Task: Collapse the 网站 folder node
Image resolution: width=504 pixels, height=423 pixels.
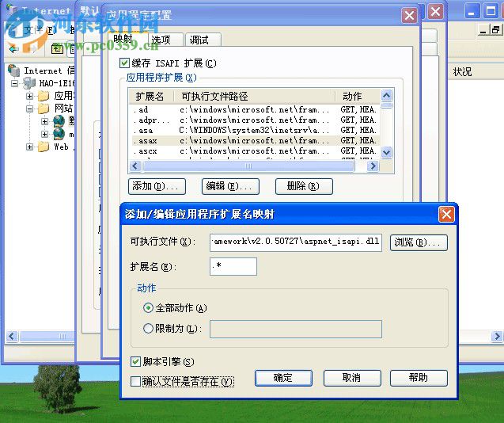Action: pos(29,109)
